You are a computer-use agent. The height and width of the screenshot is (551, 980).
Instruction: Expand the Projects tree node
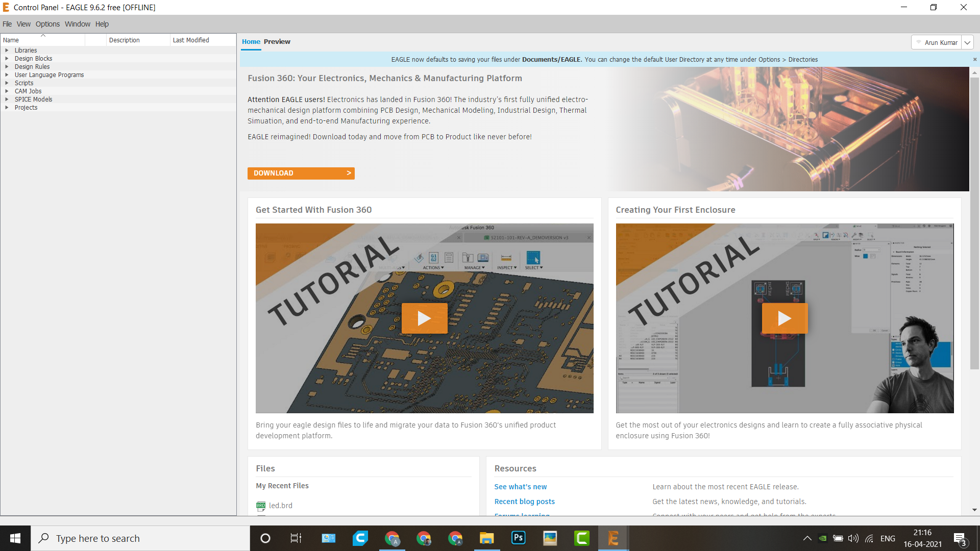click(x=7, y=108)
